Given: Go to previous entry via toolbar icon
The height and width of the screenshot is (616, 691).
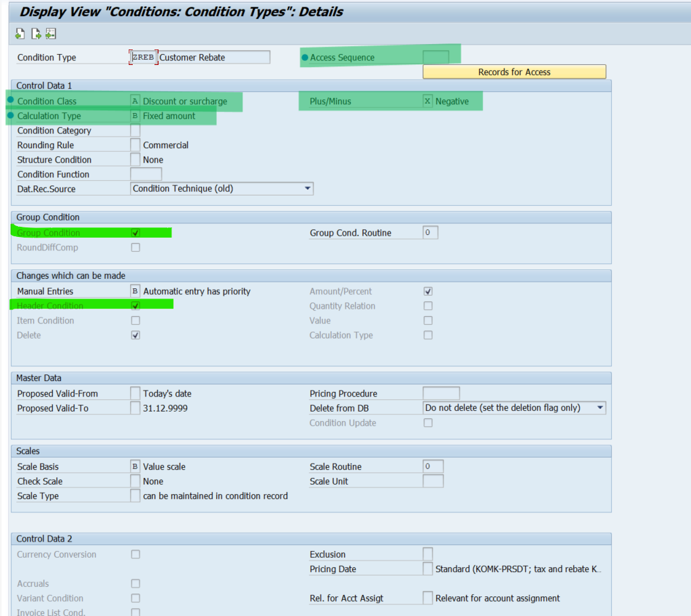Looking at the screenshot, I should coord(20,33).
